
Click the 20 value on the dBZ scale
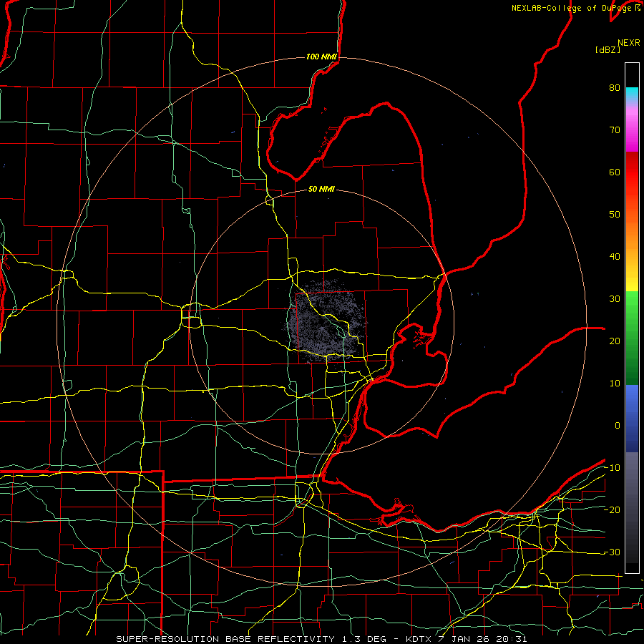pyautogui.click(x=615, y=341)
